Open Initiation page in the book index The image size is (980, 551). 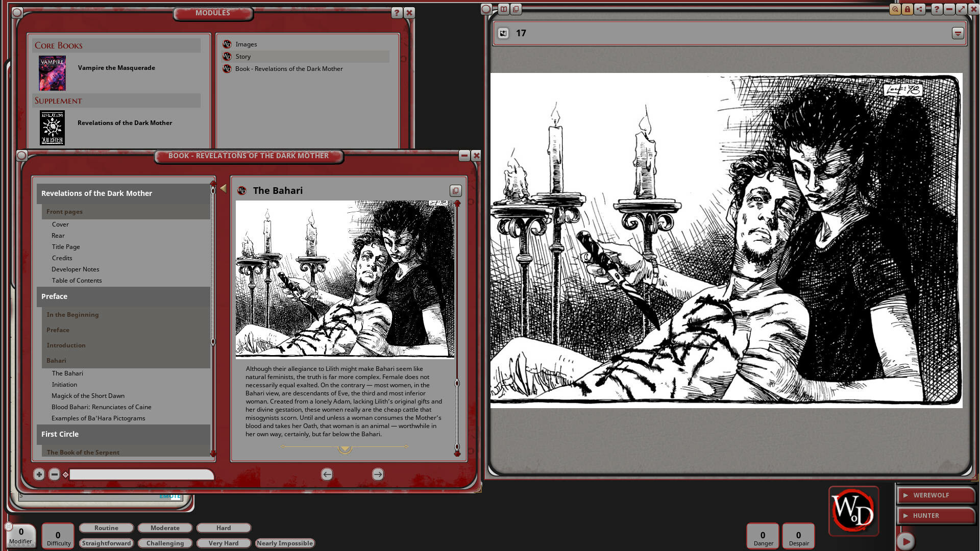point(64,385)
